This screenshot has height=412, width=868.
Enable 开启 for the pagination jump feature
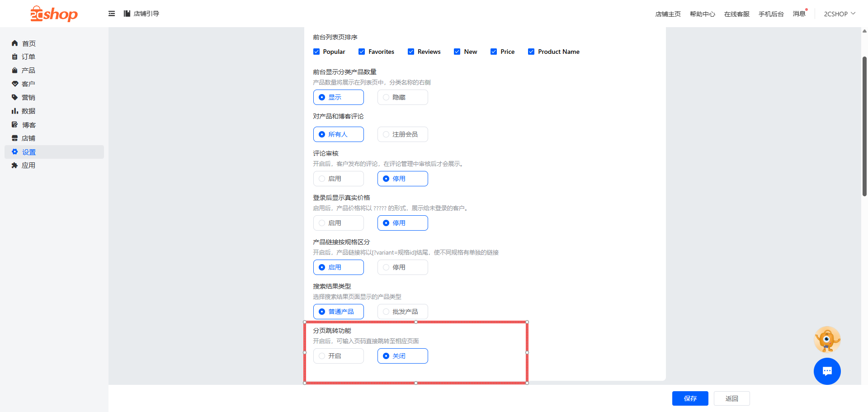[x=338, y=356]
